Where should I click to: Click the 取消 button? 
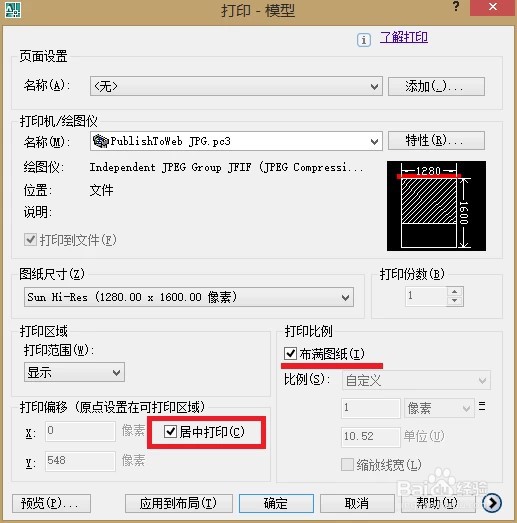pos(357,503)
